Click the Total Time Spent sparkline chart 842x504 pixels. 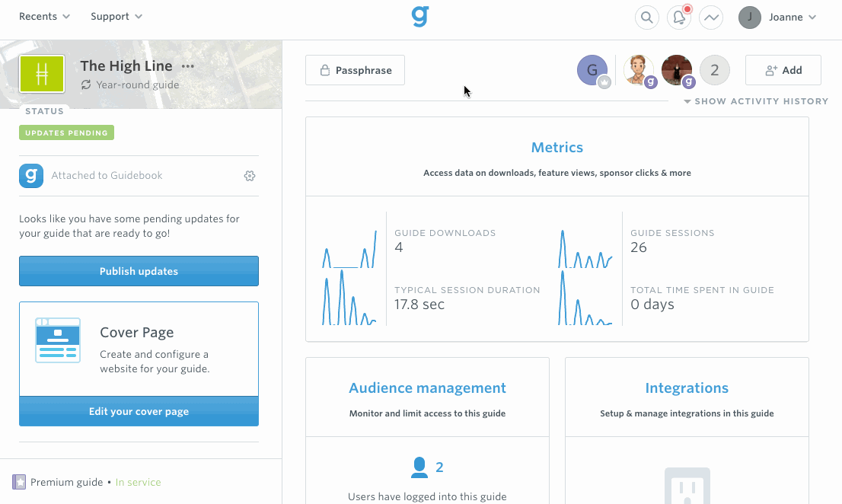point(585,298)
